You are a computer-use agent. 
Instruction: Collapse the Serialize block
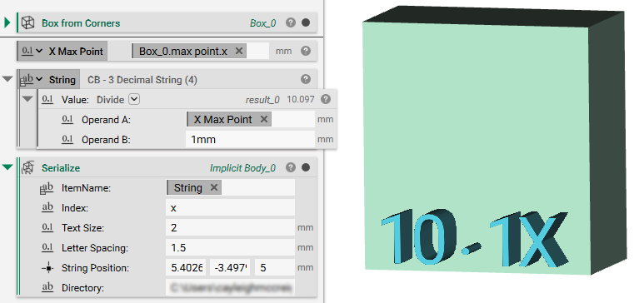pyautogui.click(x=7, y=167)
